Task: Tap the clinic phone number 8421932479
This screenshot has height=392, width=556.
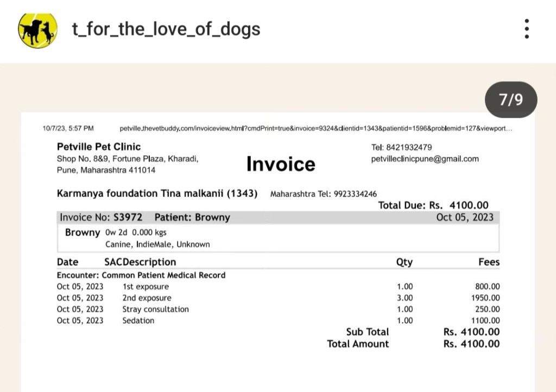Action: tap(409, 147)
